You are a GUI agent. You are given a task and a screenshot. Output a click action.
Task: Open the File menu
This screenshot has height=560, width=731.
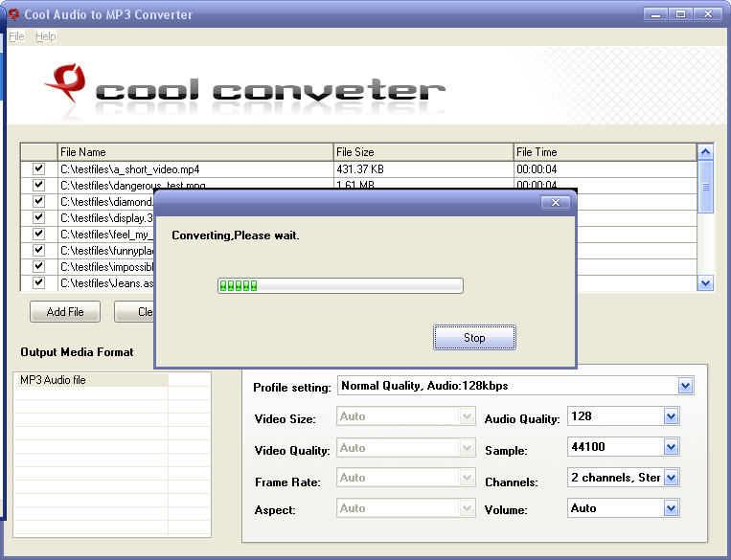(x=16, y=36)
